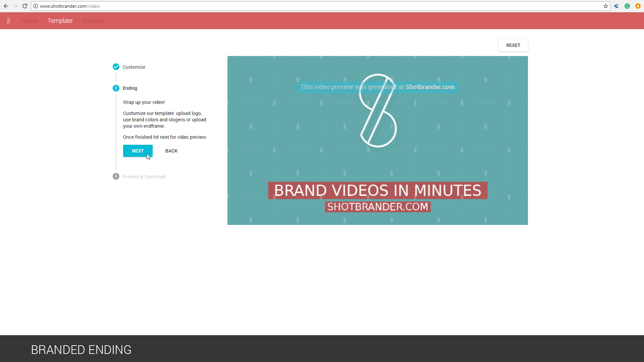Click the browser back arrow

[6, 6]
